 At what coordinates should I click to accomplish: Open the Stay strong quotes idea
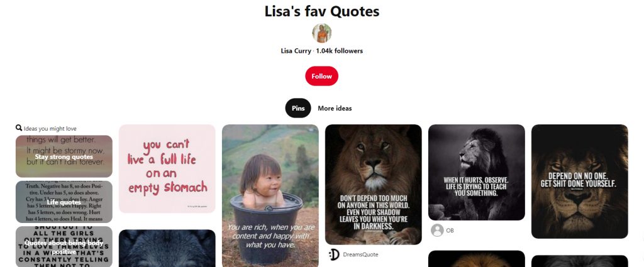point(64,156)
